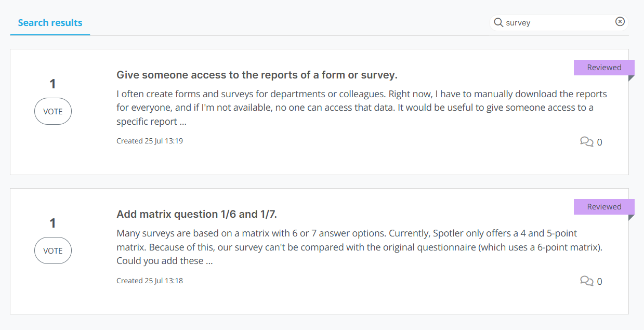Click description text starting 'I often create forms'
This screenshot has height=330, width=644.
pyautogui.click(x=361, y=108)
